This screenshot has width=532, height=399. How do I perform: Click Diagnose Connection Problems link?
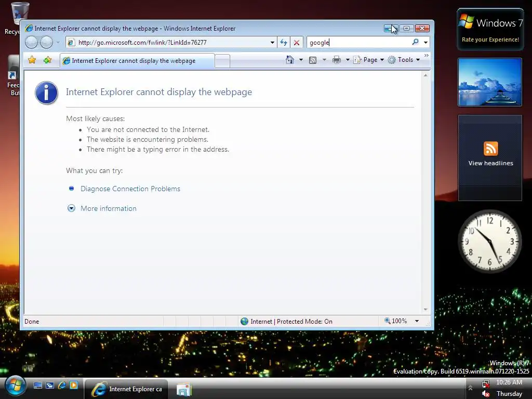[130, 189]
